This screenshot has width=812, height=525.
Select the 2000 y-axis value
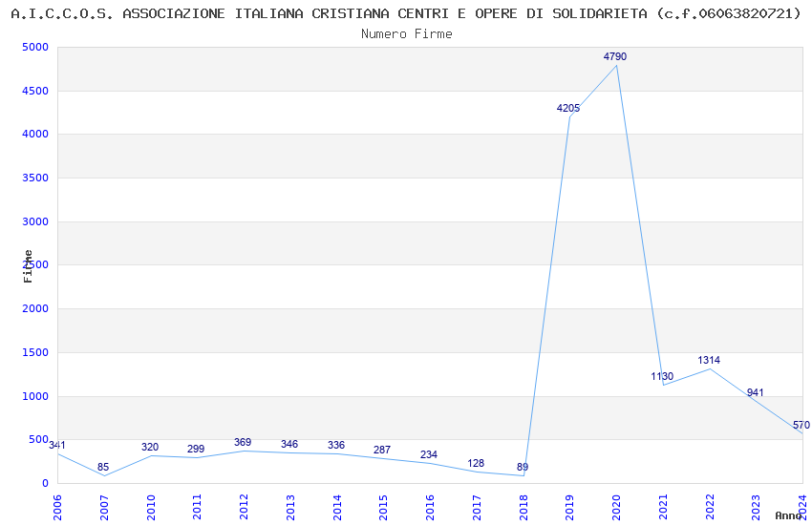[x=35, y=308]
